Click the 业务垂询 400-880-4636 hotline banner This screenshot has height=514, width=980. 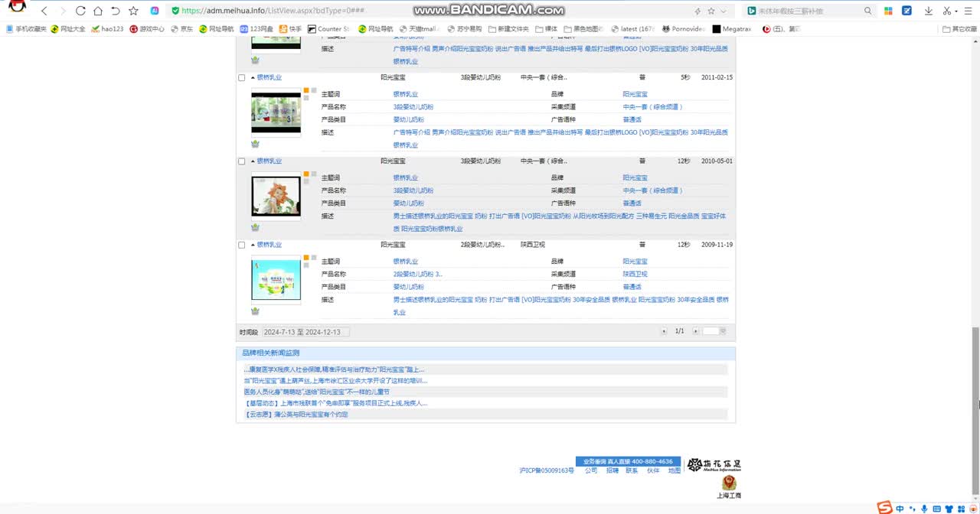628,461
